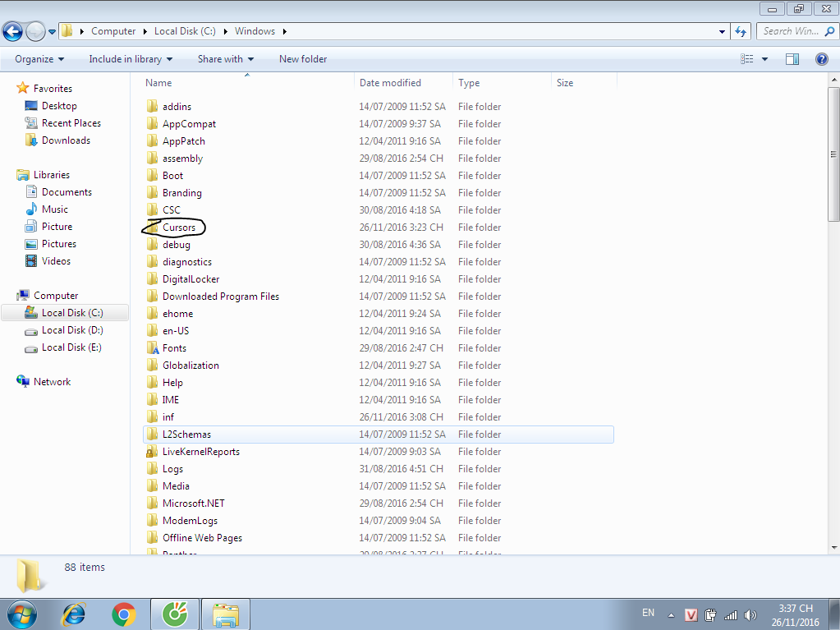
Task: Open Google Chrome from the taskbar
Action: tap(124, 614)
